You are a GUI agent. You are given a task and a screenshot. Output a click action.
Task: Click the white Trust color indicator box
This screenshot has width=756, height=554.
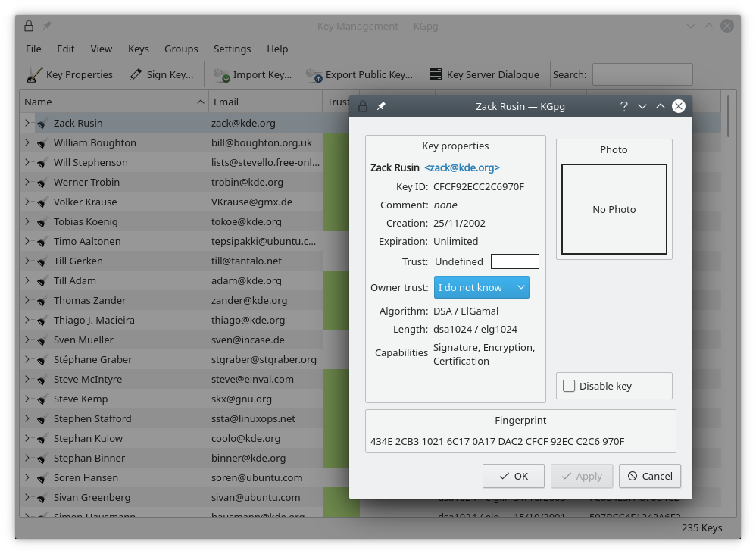coord(514,262)
